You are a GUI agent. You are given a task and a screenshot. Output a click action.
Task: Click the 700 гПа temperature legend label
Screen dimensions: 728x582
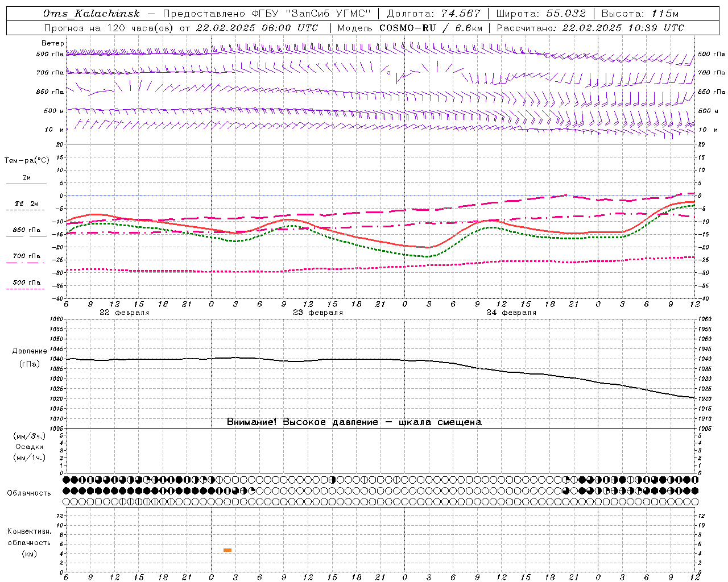pos(27,256)
